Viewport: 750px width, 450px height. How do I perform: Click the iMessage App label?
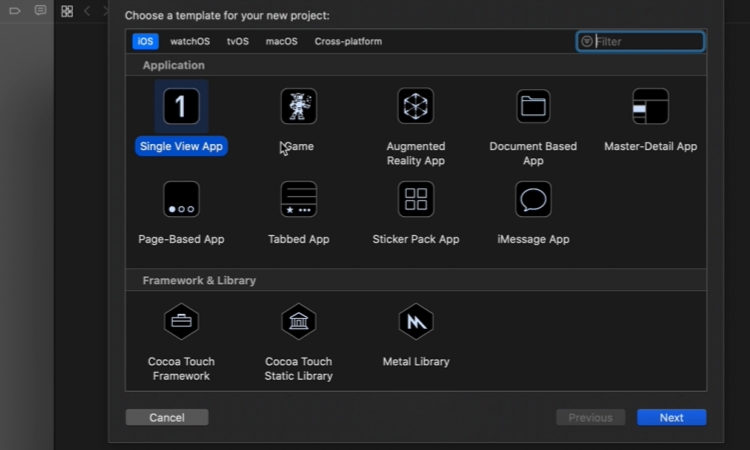click(x=533, y=239)
